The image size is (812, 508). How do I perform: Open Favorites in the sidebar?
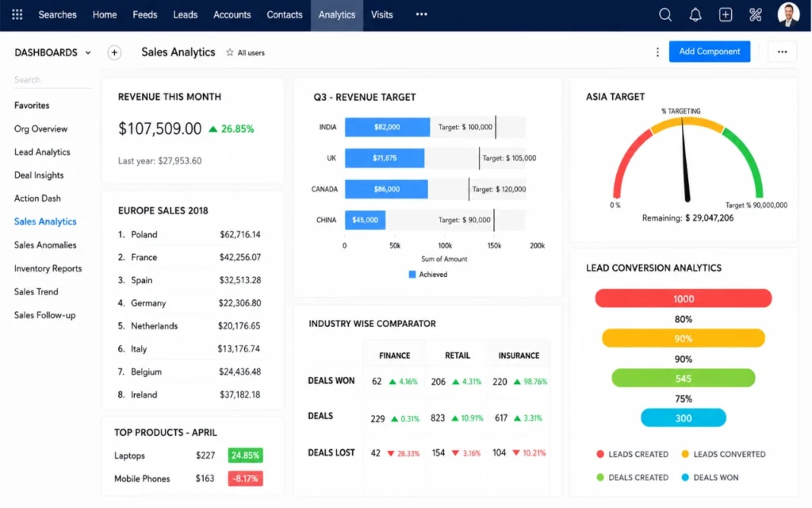pos(32,106)
